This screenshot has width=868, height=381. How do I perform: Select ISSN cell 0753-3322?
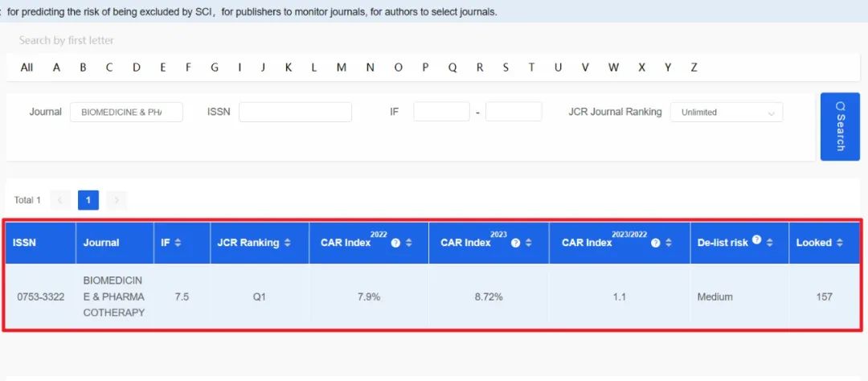pyautogui.click(x=41, y=297)
